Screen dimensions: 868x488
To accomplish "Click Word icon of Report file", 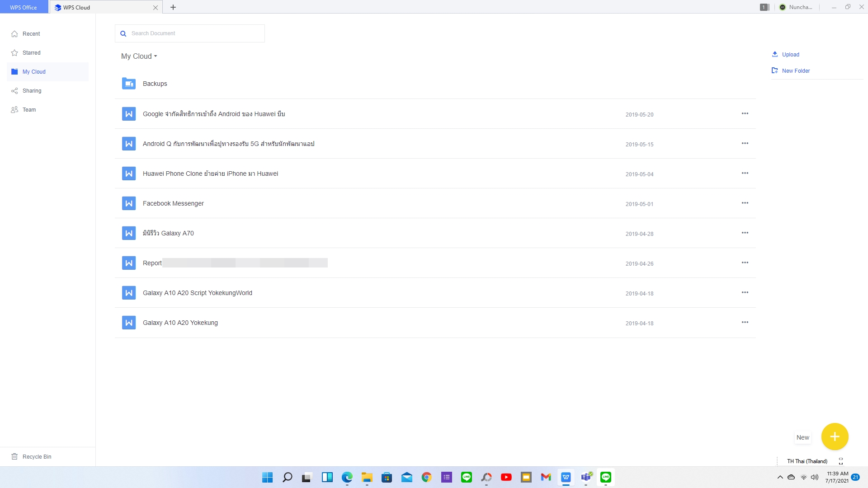I will click(x=129, y=263).
